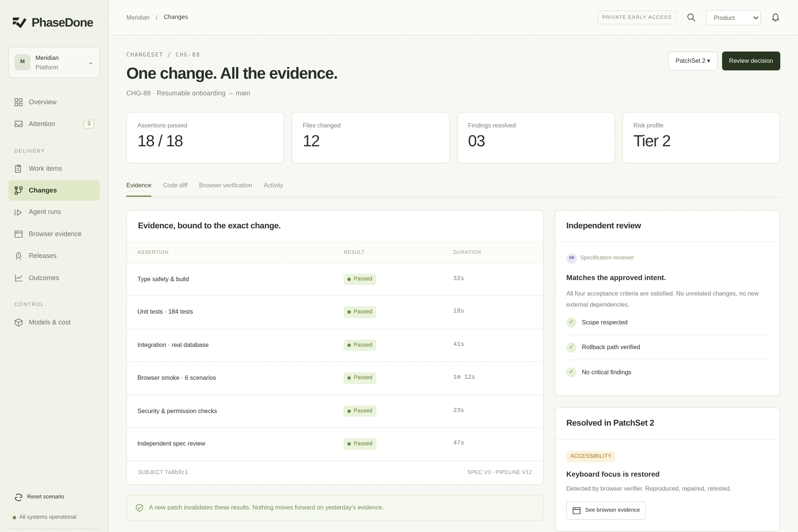
Task: Click the No critical findings check mark
Action: (x=571, y=372)
